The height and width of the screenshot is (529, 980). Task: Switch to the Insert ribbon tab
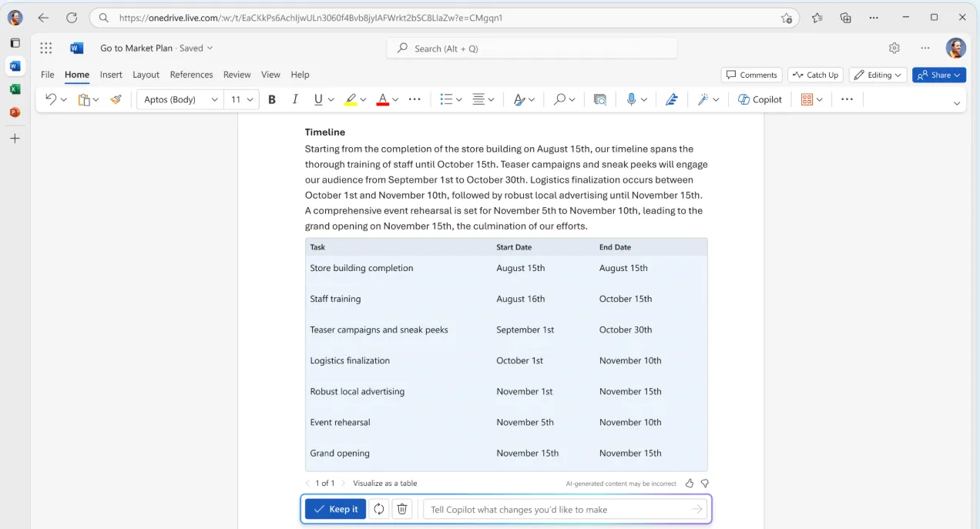(x=111, y=75)
